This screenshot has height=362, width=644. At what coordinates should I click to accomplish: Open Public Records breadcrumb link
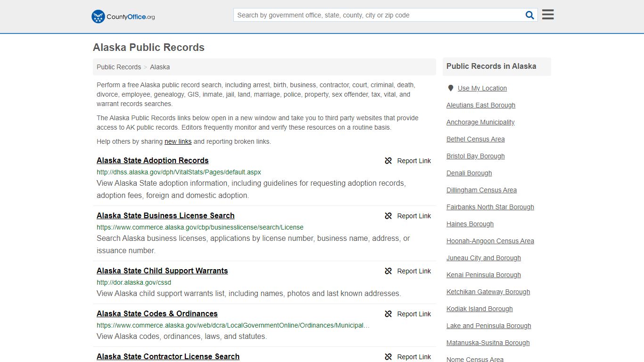[119, 67]
